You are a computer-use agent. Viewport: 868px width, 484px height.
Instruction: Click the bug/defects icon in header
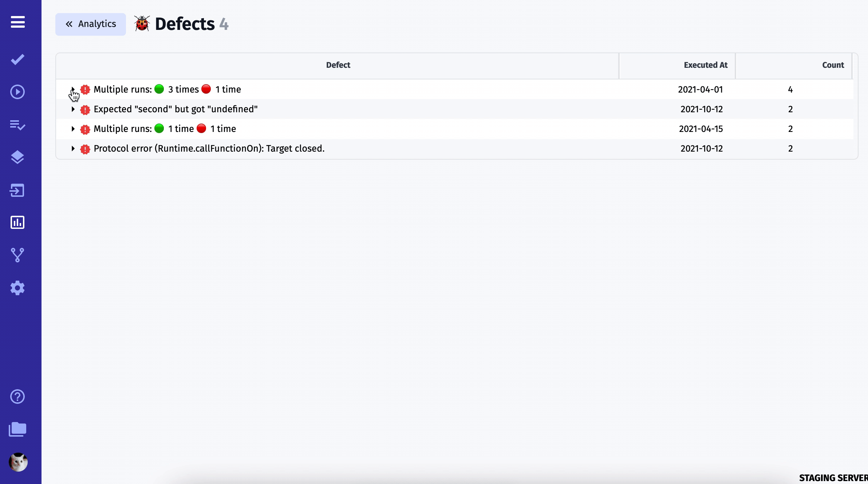pyautogui.click(x=142, y=24)
